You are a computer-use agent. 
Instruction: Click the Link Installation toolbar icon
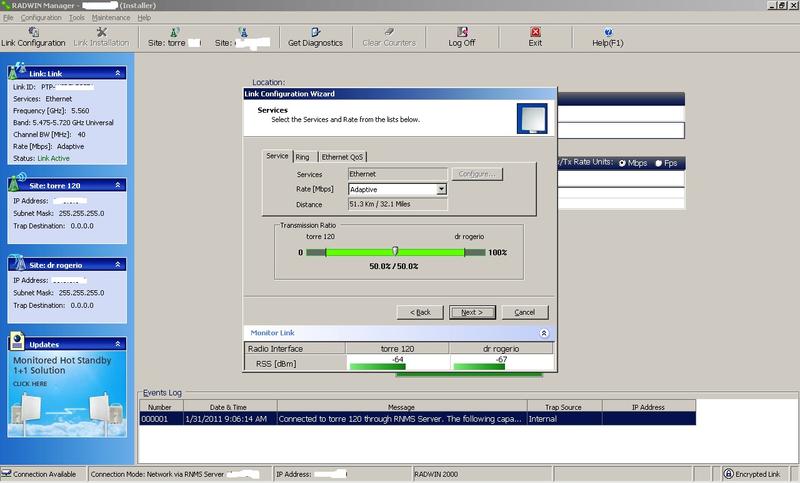[x=102, y=32]
